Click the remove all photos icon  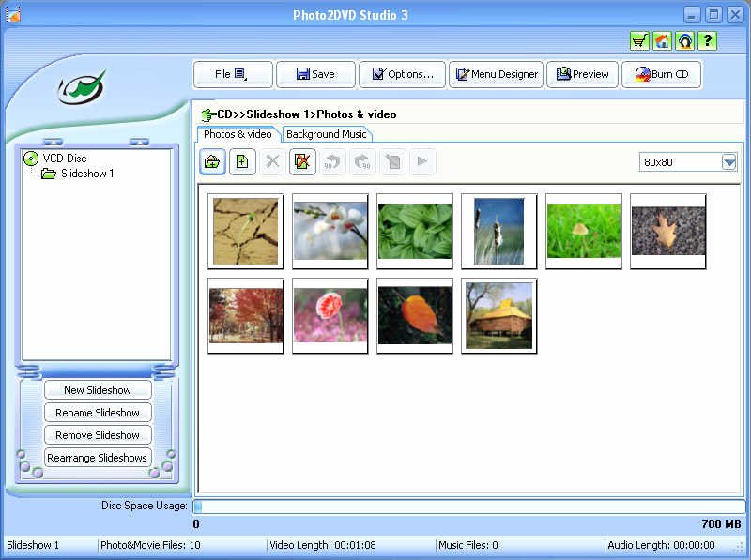click(x=302, y=161)
